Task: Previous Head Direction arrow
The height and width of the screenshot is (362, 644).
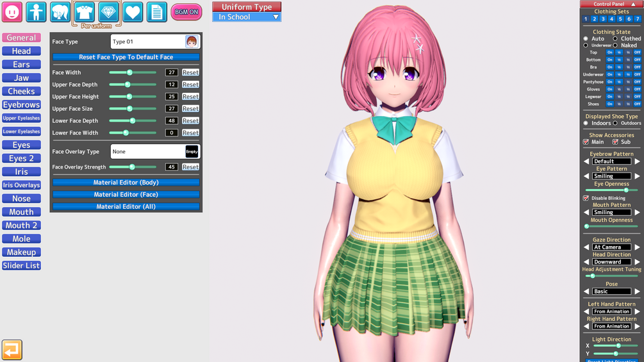Action: (x=586, y=262)
